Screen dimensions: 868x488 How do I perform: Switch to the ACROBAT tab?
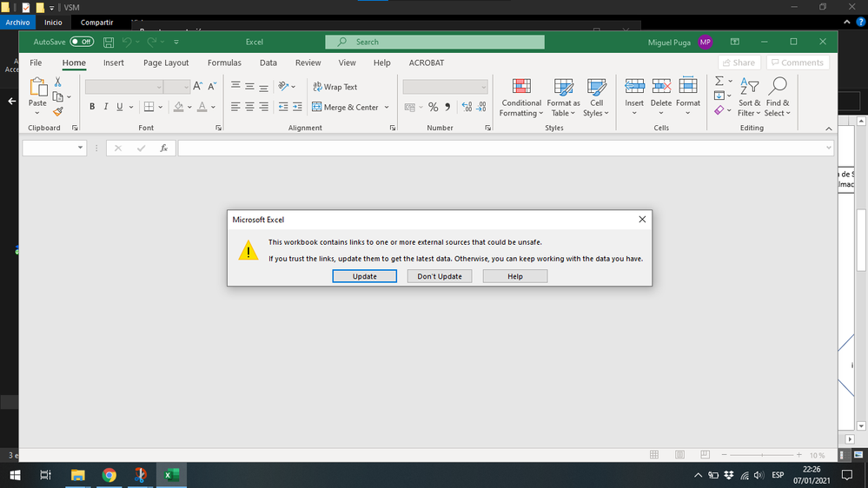(x=427, y=63)
